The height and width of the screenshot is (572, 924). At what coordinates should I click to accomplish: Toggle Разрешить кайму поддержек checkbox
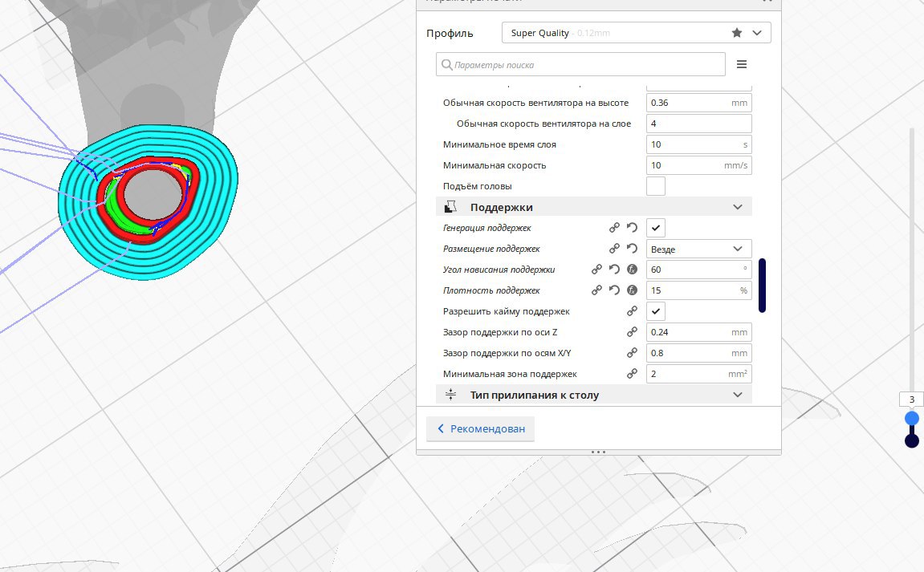point(655,311)
